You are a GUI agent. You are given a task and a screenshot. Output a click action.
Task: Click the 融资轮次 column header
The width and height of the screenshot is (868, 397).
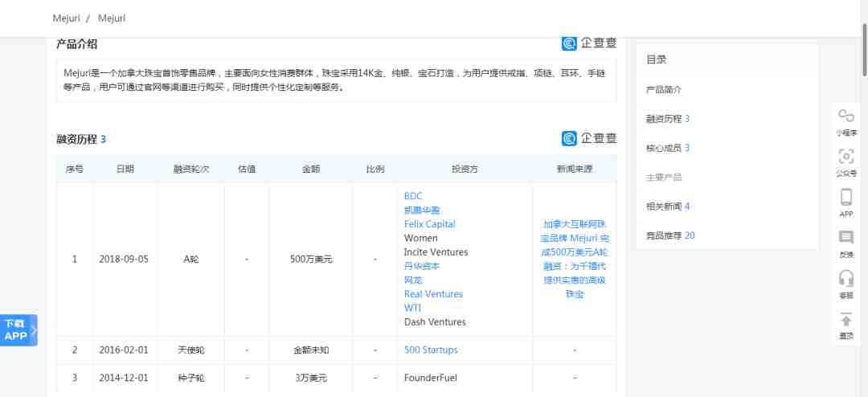pos(191,169)
